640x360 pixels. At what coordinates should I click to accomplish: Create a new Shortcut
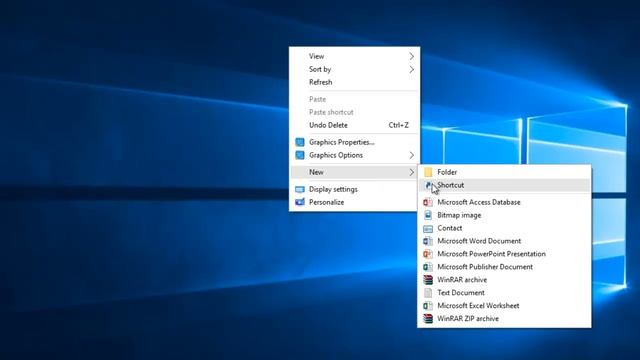[504, 185]
